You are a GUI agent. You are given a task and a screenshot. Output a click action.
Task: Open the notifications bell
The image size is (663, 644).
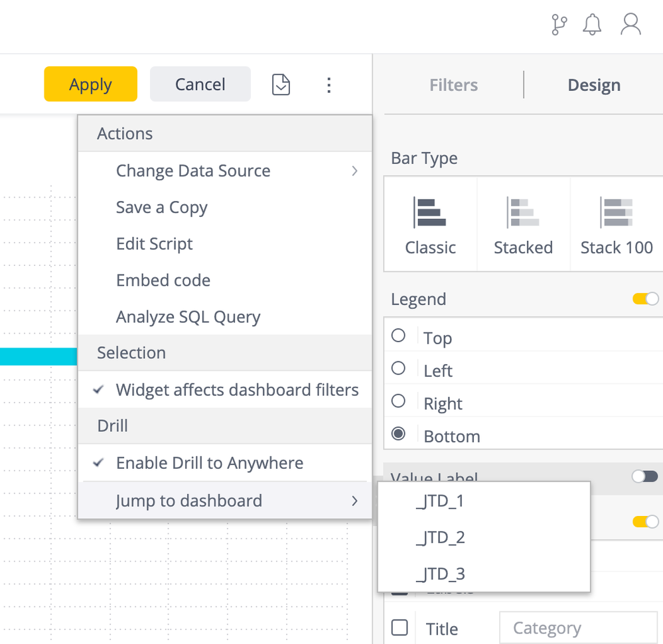pyautogui.click(x=592, y=25)
